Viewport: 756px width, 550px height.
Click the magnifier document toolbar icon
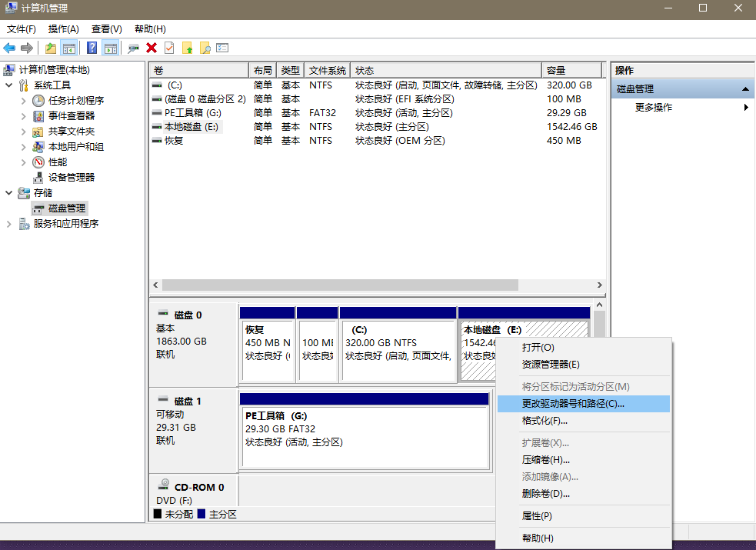[205, 48]
